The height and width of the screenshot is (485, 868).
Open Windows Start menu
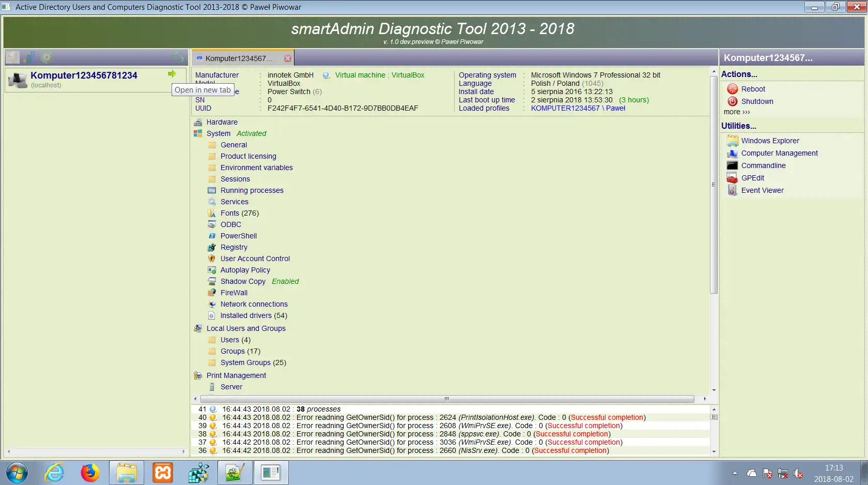17,473
